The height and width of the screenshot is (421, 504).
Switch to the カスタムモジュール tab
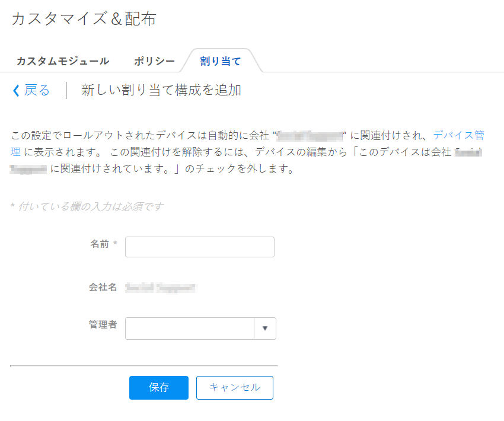coord(63,61)
